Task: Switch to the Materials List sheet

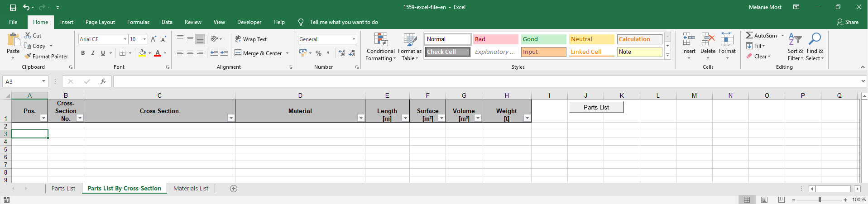Action: pyautogui.click(x=191, y=189)
